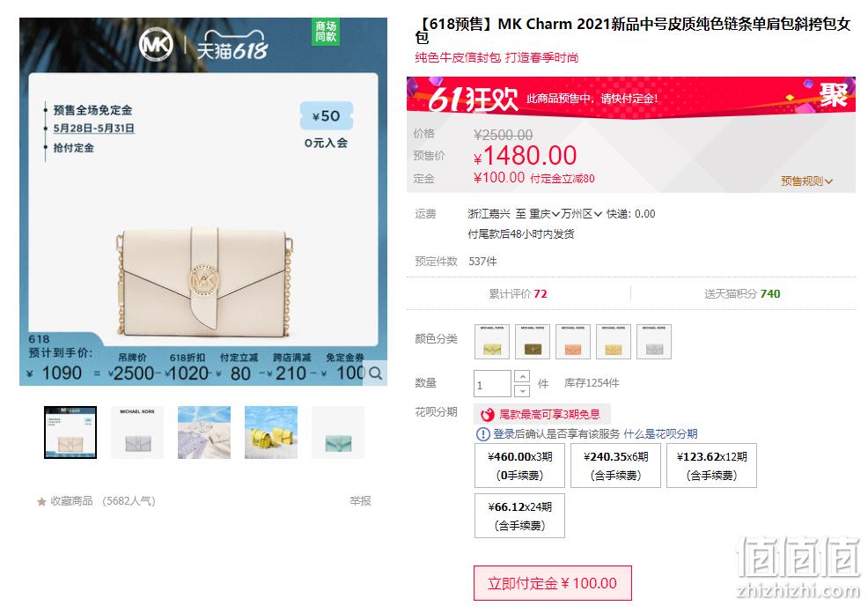
Task: Click the 花呗 icon in installment banner
Action: tap(487, 414)
